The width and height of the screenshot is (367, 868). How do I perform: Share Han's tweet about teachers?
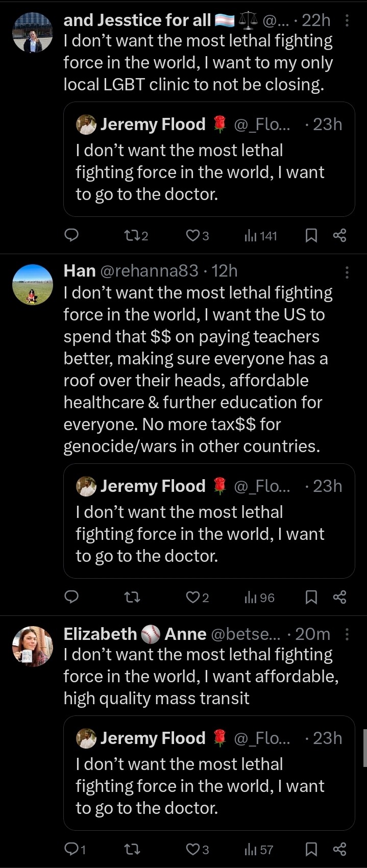pyautogui.click(x=339, y=597)
